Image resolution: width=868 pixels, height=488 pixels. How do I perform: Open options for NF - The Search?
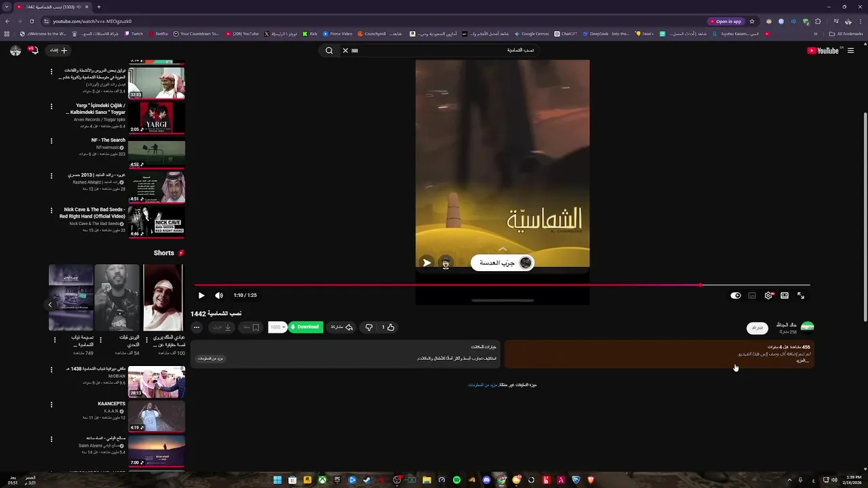(x=51, y=141)
